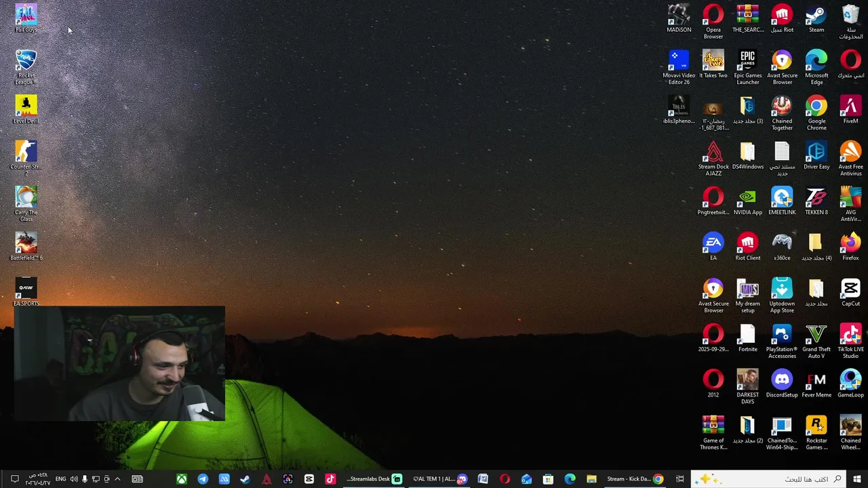The image size is (868, 488).
Task: Open the THE_SEARC... archive icon
Action: pos(748,18)
